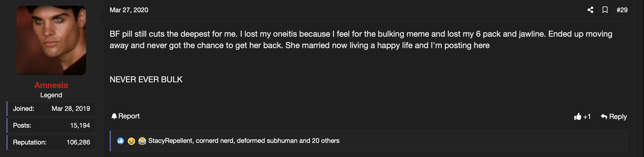Expand the '20 others' reactions list
644x157 pixels.
coord(326,141)
